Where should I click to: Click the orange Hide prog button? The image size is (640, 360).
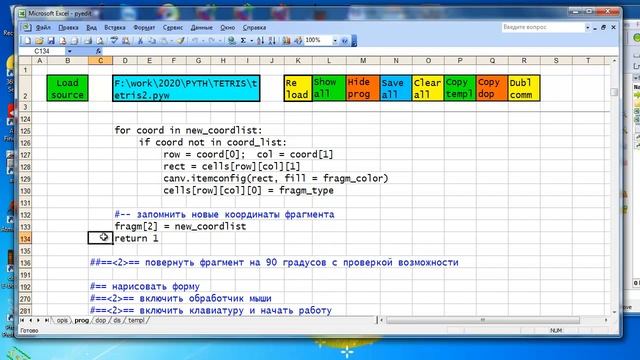362,88
